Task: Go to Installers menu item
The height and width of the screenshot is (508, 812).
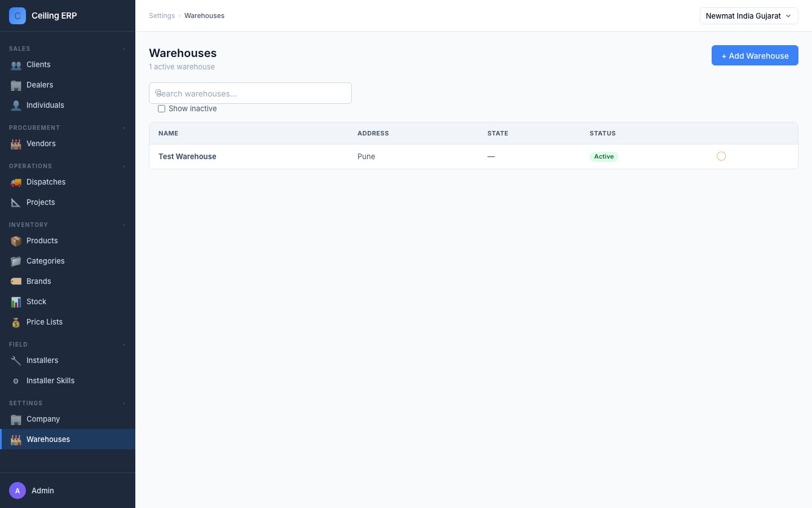Action: (x=68, y=360)
